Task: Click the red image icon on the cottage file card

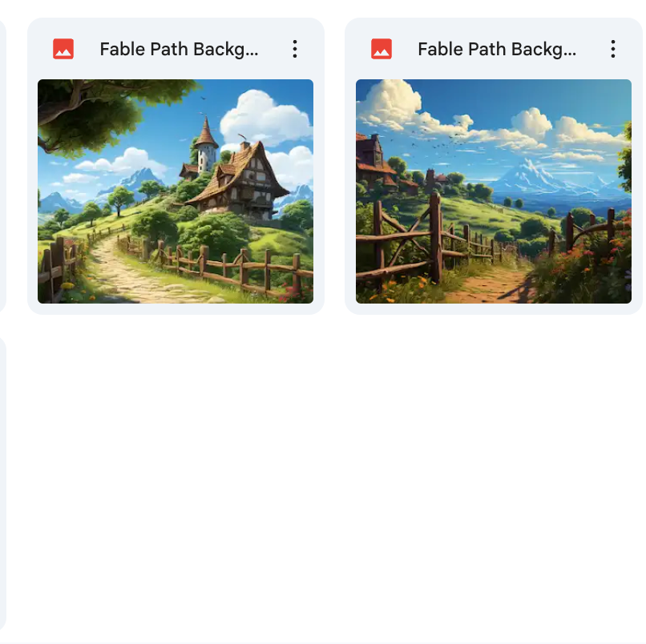Action: pos(63,49)
